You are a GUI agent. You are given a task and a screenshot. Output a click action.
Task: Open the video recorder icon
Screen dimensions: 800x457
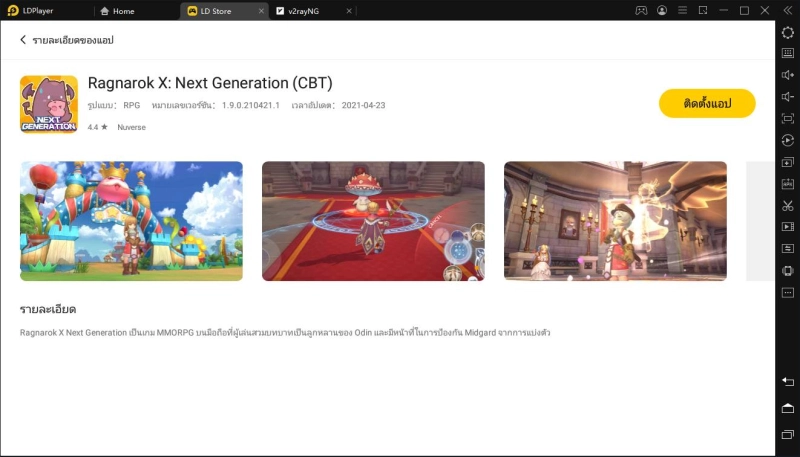(788, 226)
